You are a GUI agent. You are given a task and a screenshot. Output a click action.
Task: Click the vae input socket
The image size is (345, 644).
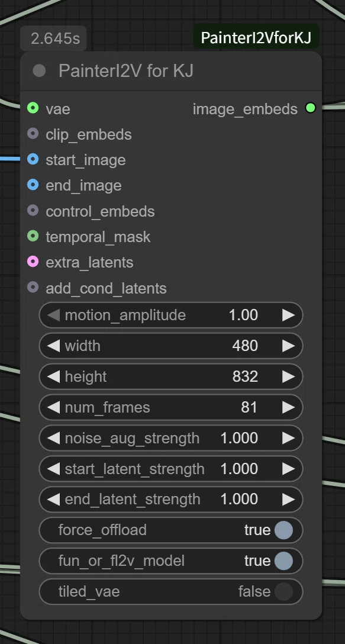33,108
